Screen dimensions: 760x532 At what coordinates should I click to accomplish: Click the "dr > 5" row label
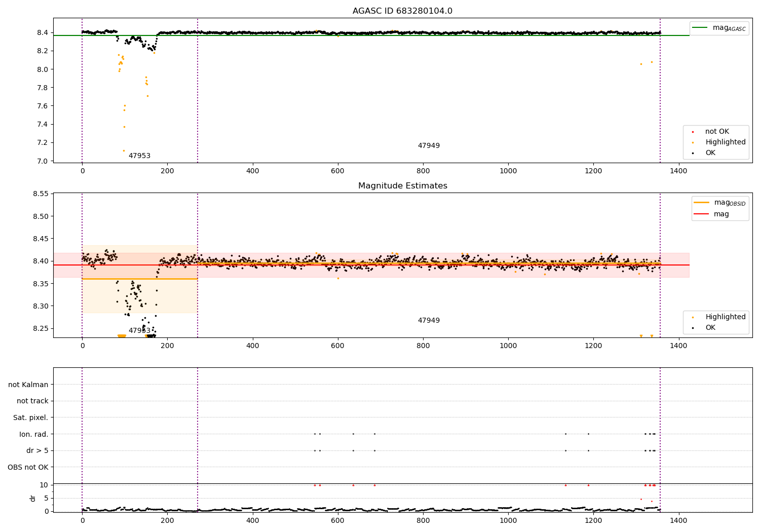point(37,451)
